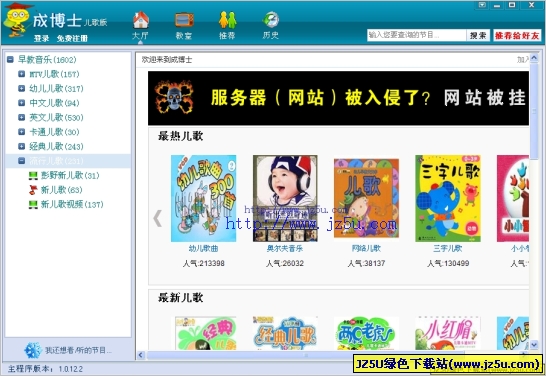The width and height of the screenshot is (546, 376).
Task: Open the 三字儿歌 album thumbnail
Action: (x=448, y=198)
